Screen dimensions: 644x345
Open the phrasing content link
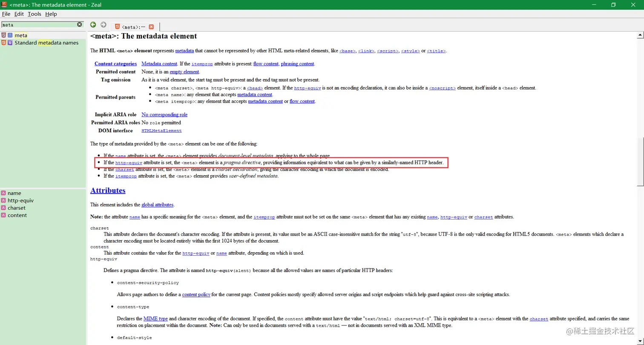click(x=297, y=64)
